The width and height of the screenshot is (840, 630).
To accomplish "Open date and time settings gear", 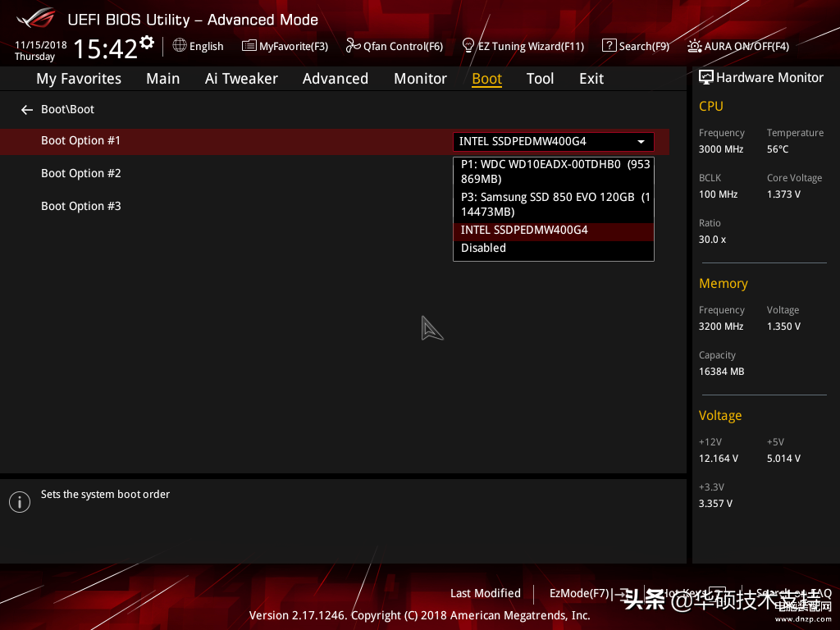I will coord(147,43).
